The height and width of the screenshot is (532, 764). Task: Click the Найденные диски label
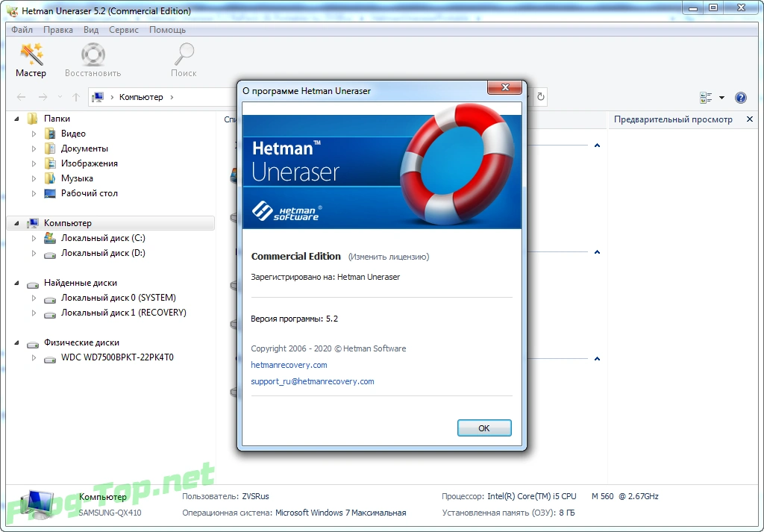81,283
